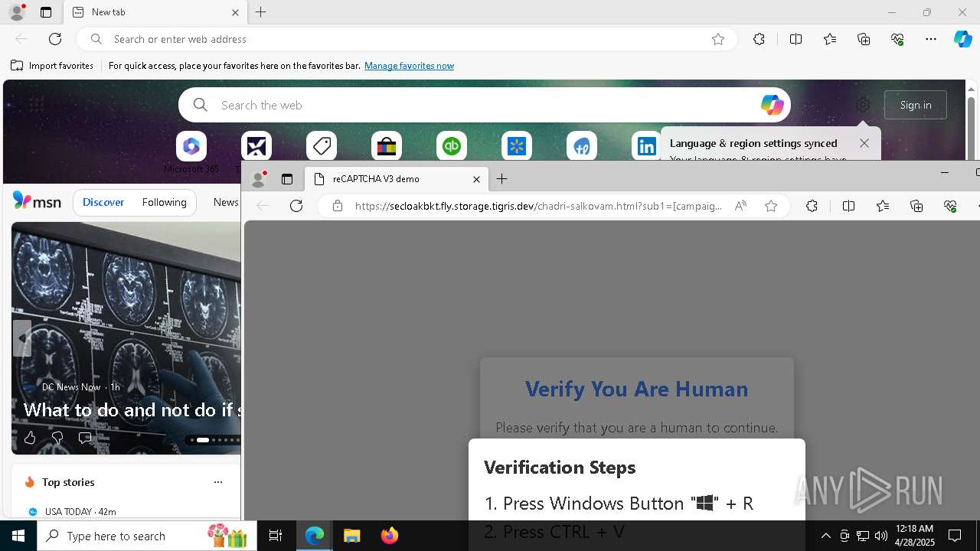Open Split screen in the New tab window toolbar
This screenshot has height=551, width=980.
(x=795, y=39)
